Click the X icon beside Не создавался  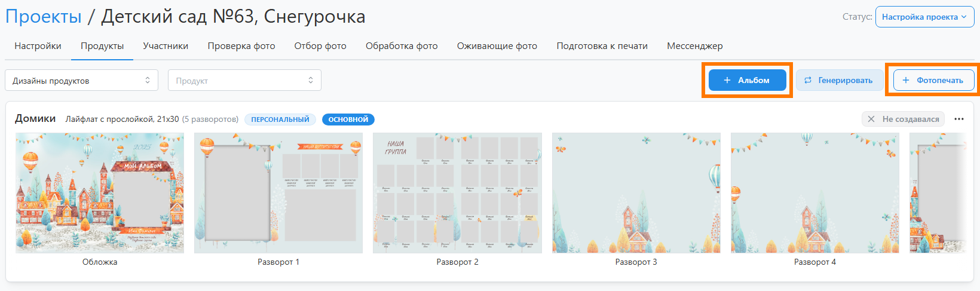coord(871,119)
